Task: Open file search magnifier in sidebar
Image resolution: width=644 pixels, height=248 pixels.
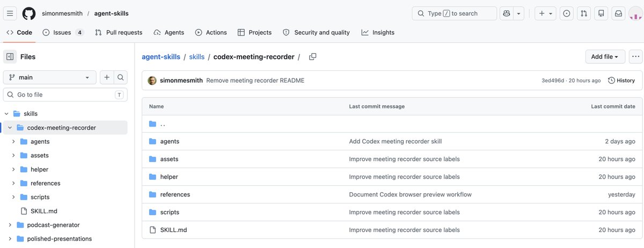Action: (x=121, y=77)
